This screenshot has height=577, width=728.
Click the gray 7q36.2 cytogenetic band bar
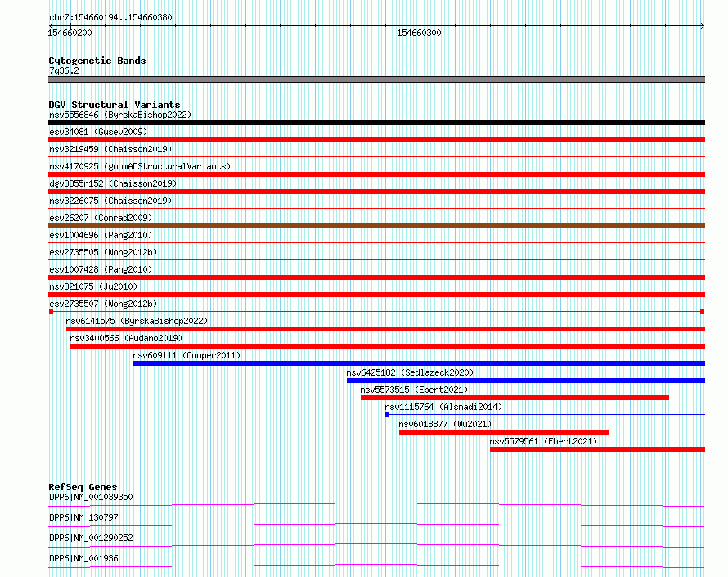pos(376,79)
